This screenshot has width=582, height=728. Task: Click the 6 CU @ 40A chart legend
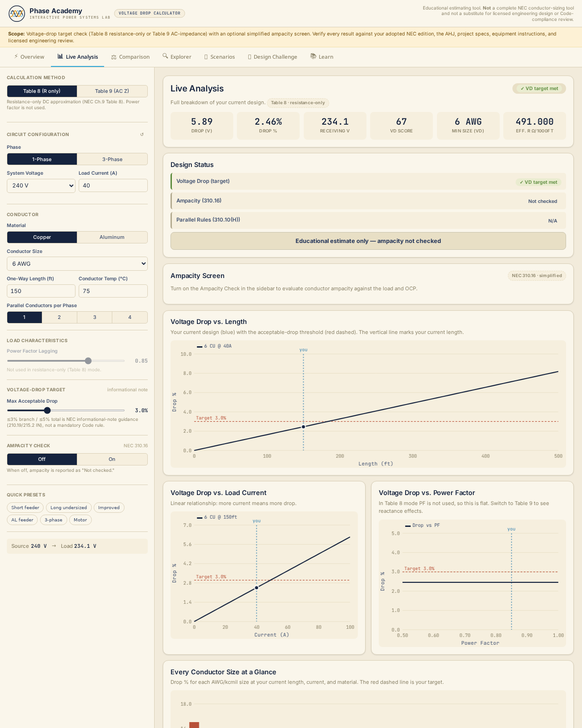[x=214, y=346]
